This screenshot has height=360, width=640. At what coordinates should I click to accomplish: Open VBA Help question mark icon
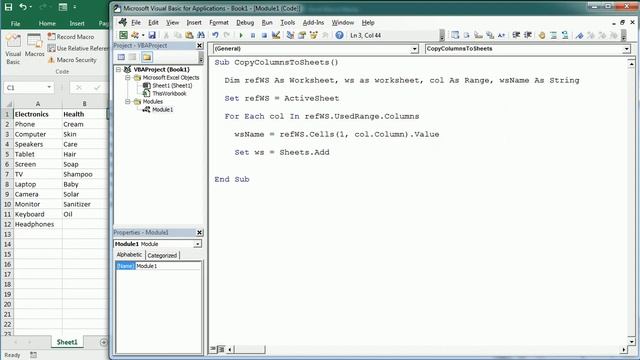pyautogui.click(x=339, y=36)
